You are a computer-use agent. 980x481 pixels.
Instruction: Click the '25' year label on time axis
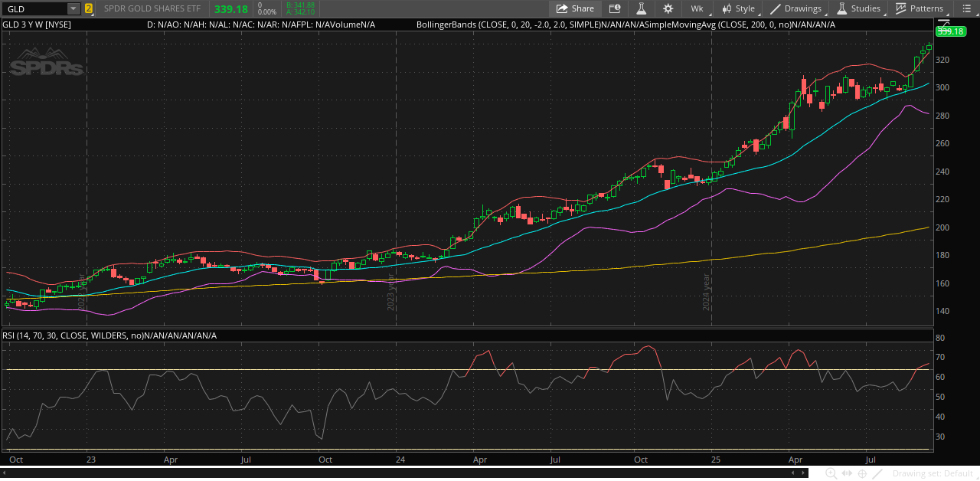pos(716,460)
